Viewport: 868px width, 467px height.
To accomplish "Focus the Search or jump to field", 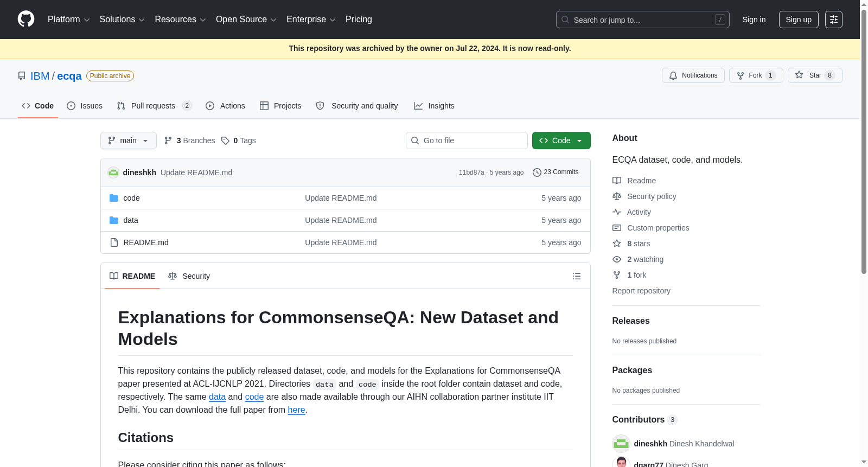I will coord(643,20).
